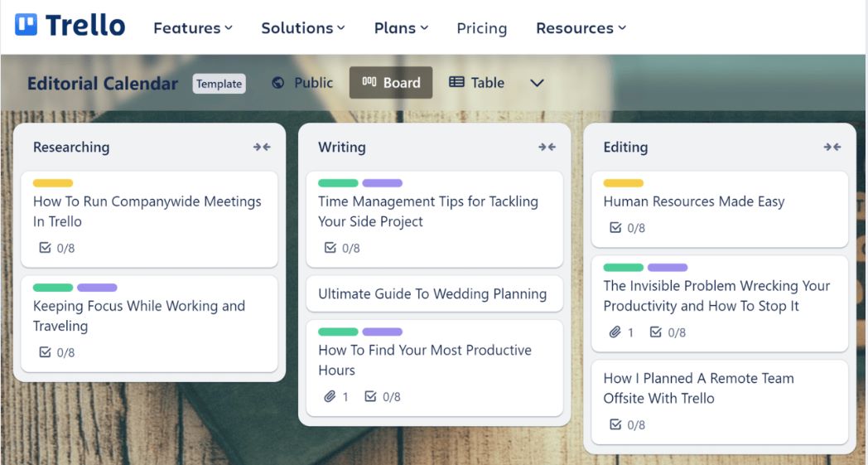
Task: Click the Editing list title
Action: [x=625, y=148]
